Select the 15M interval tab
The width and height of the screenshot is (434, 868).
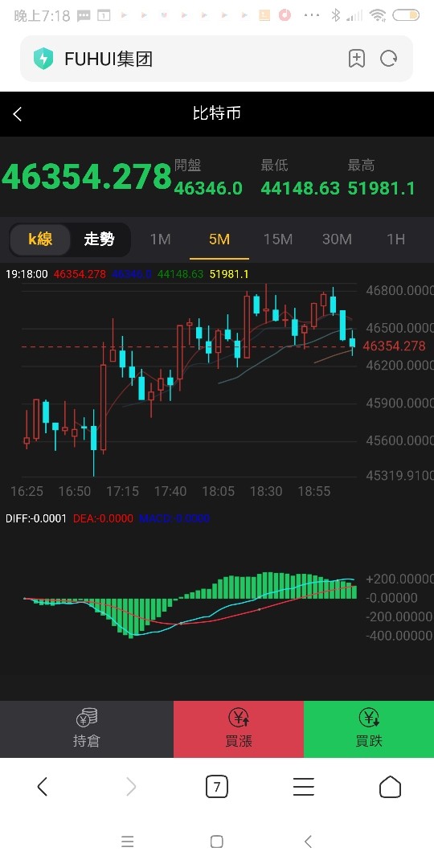tap(278, 240)
